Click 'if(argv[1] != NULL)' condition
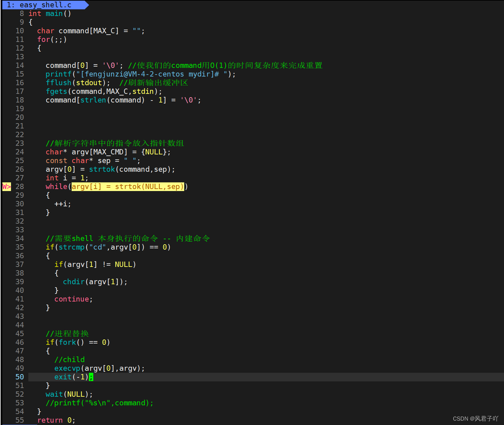The image size is (504, 425). point(95,264)
